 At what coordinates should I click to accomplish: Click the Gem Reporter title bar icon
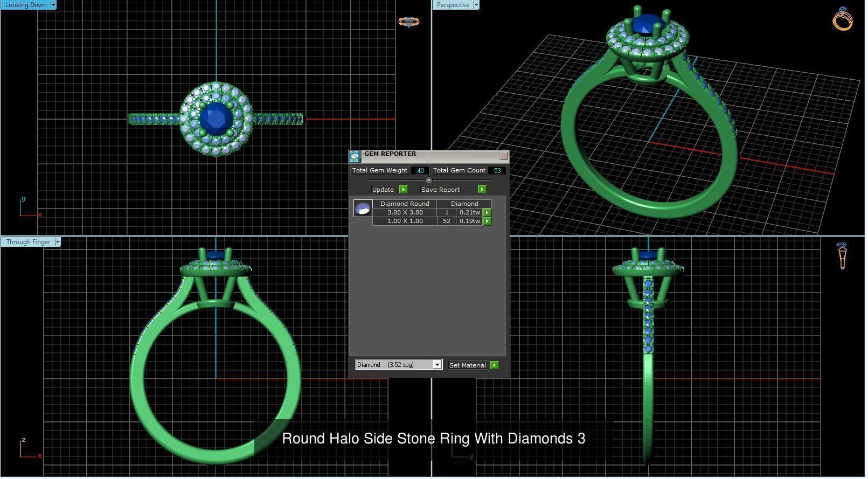pyautogui.click(x=354, y=157)
